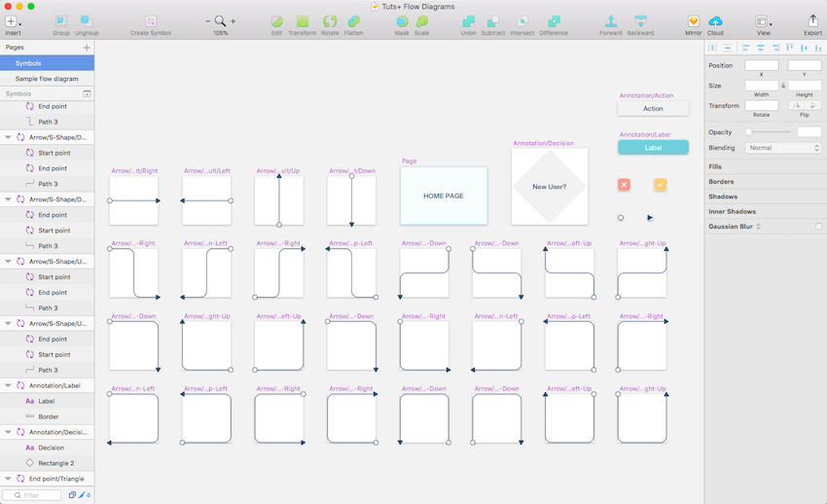This screenshot has height=504, width=827.
Task: Switch to Sample flow diagram page
Action: 47,79
